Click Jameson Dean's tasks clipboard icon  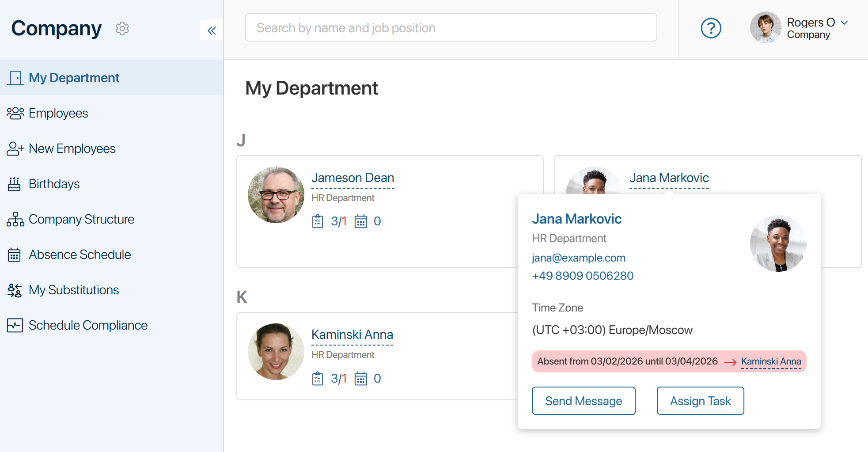pos(318,221)
